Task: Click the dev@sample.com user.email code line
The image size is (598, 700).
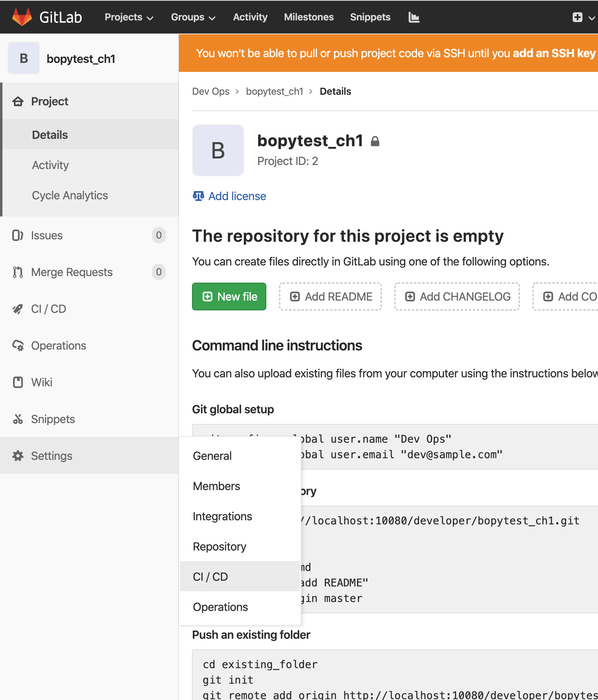Action: 402,455
